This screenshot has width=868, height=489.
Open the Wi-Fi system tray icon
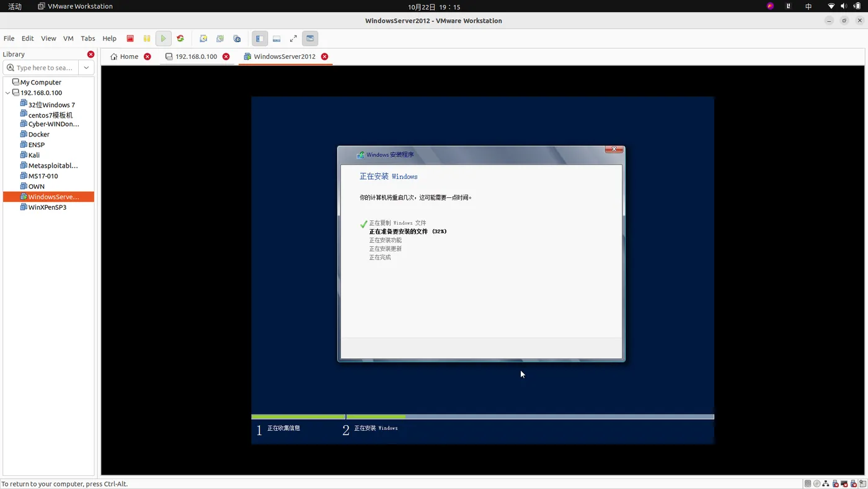coord(831,6)
